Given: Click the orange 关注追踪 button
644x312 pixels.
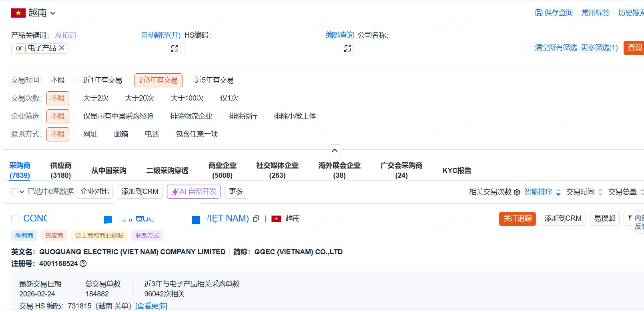Looking at the screenshot, I should tap(517, 219).
